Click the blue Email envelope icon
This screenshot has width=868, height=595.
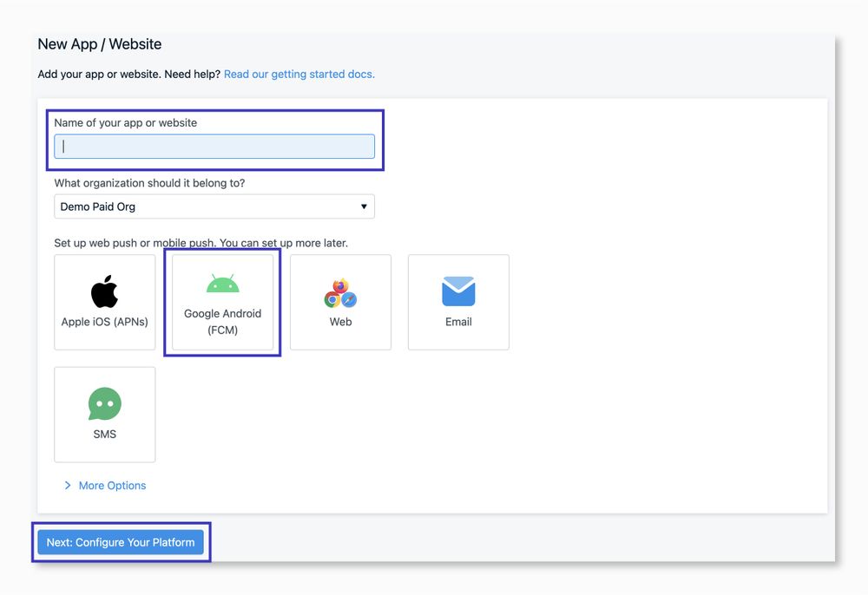point(458,291)
